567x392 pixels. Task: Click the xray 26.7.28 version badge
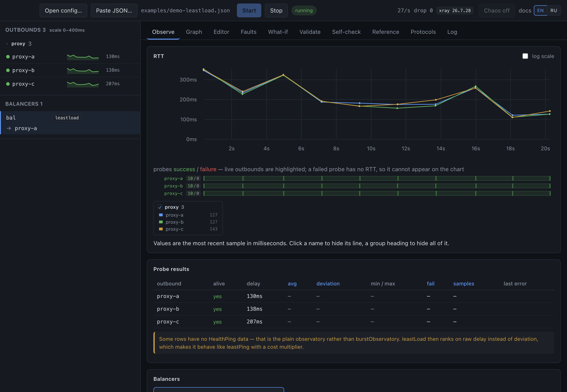pyautogui.click(x=455, y=11)
